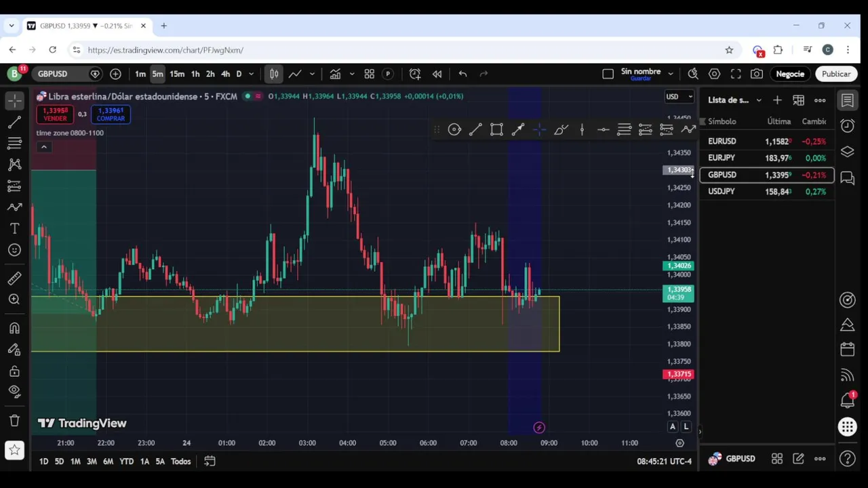Select EURUSD in the watchlist
868x488 pixels.
click(x=767, y=142)
